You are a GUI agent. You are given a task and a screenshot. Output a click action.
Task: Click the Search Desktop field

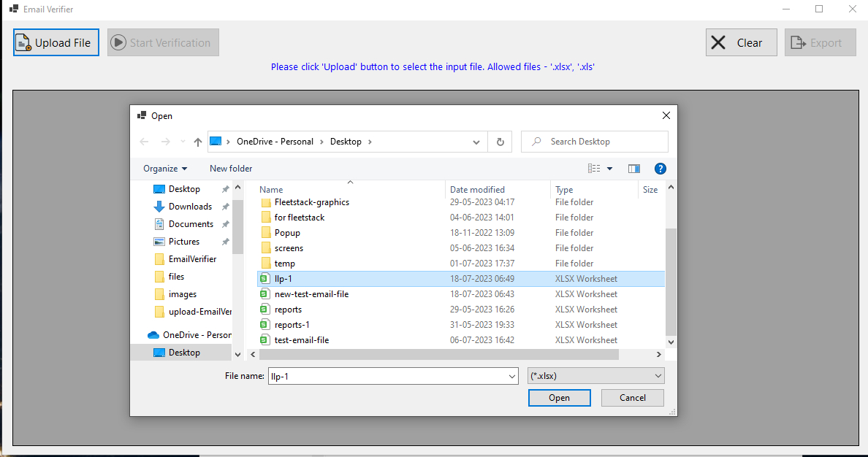point(595,142)
